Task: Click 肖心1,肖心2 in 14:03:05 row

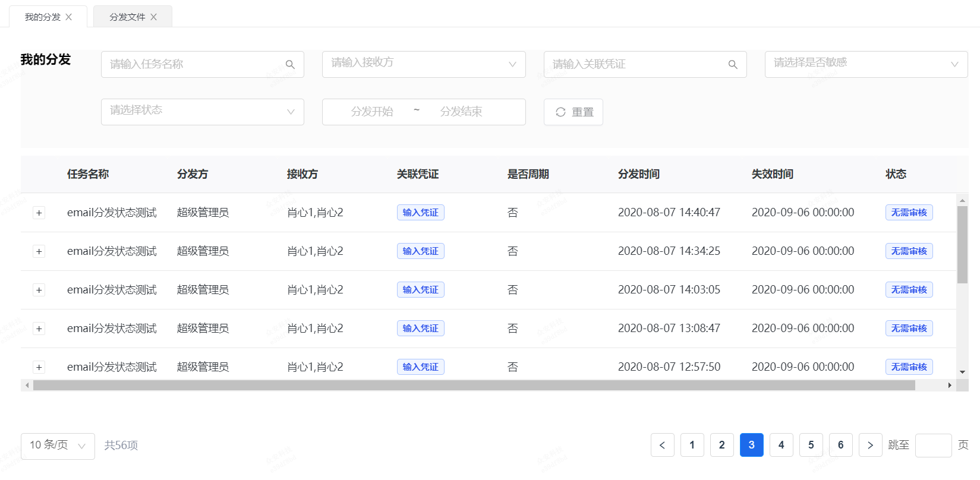Action: pyautogui.click(x=315, y=290)
